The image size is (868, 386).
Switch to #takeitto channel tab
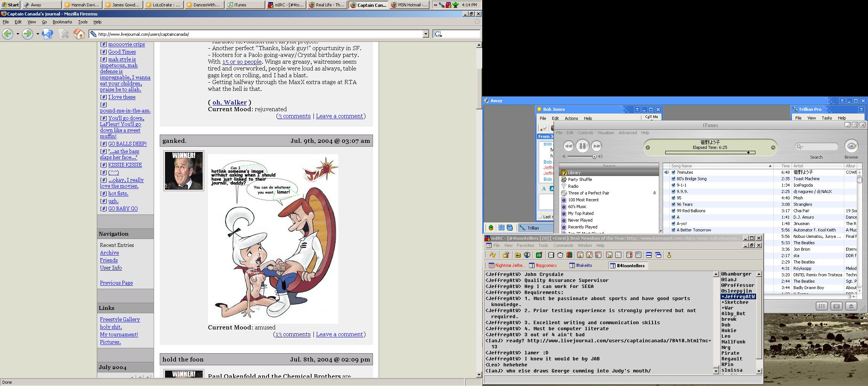click(581, 265)
